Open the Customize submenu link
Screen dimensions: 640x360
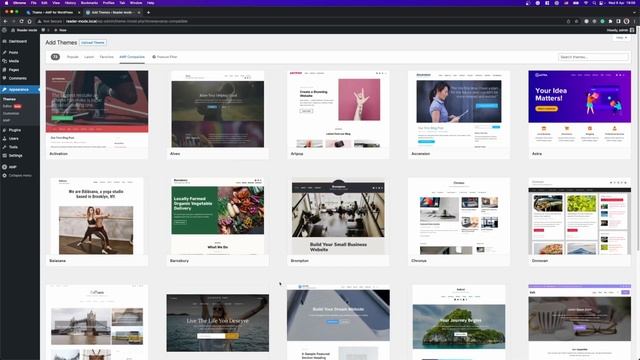click(11, 113)
